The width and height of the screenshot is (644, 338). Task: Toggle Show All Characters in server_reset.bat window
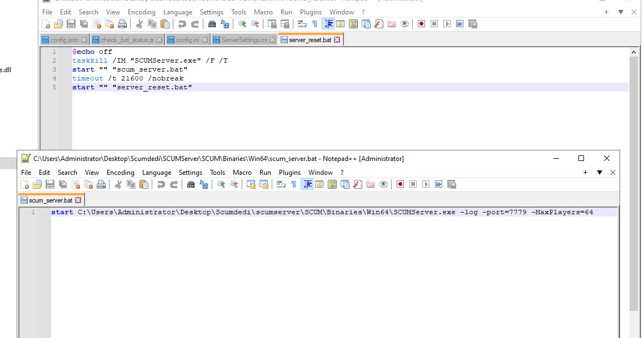coord(314,24)
